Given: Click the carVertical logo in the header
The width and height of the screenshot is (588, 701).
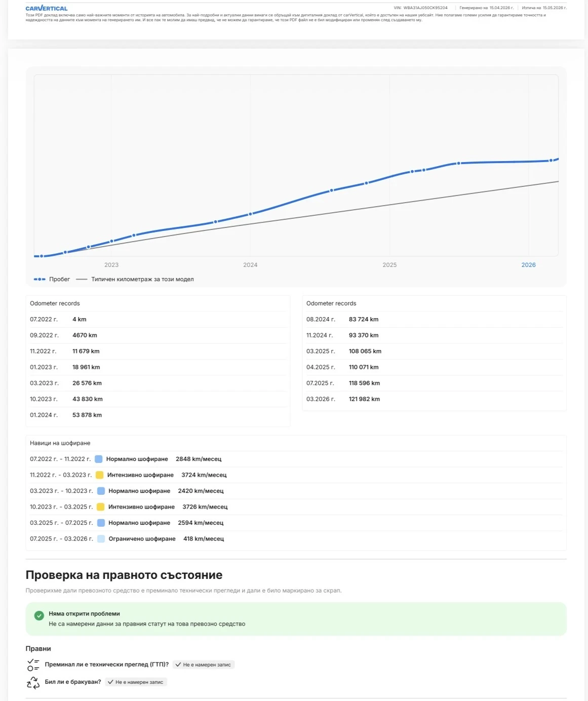Looking at the screenshot, I should [46, 8].
